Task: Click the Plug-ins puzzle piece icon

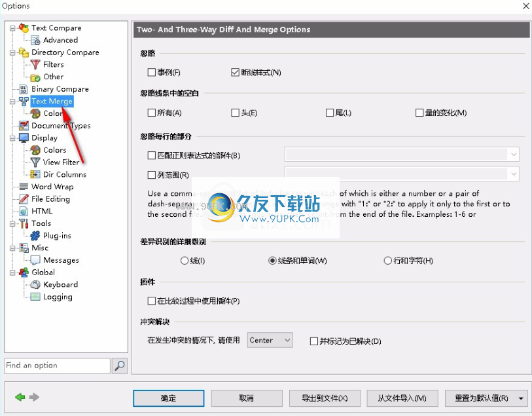Action: coord(35,236)
